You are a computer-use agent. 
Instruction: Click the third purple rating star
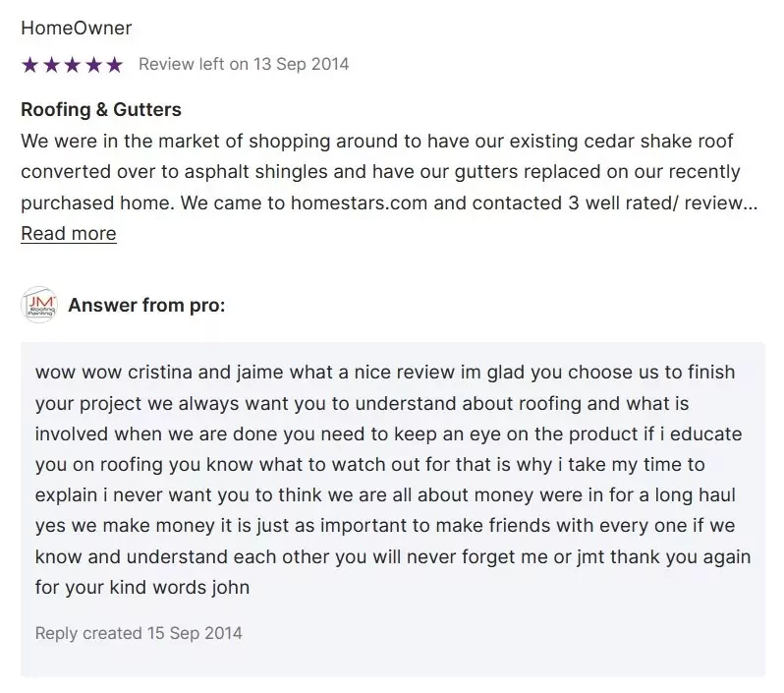pyautogui.click(x=73, y=65)
